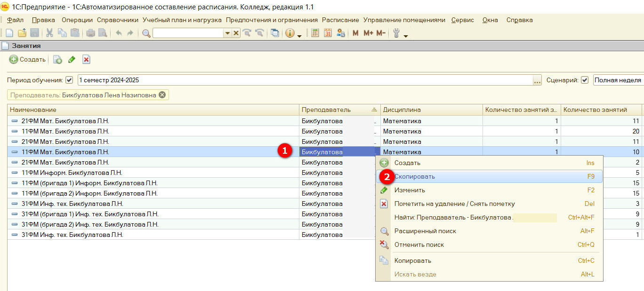Click the red X delete mark icon
The image size is (644, 291).
point(86,60)
